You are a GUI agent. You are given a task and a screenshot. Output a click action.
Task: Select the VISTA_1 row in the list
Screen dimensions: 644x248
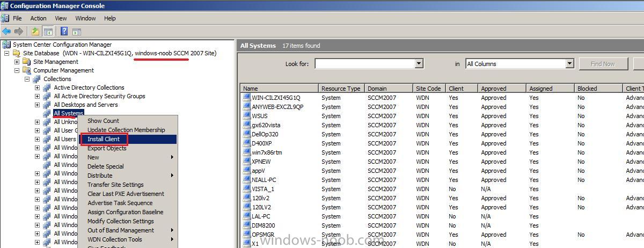(x=442, y=189)
